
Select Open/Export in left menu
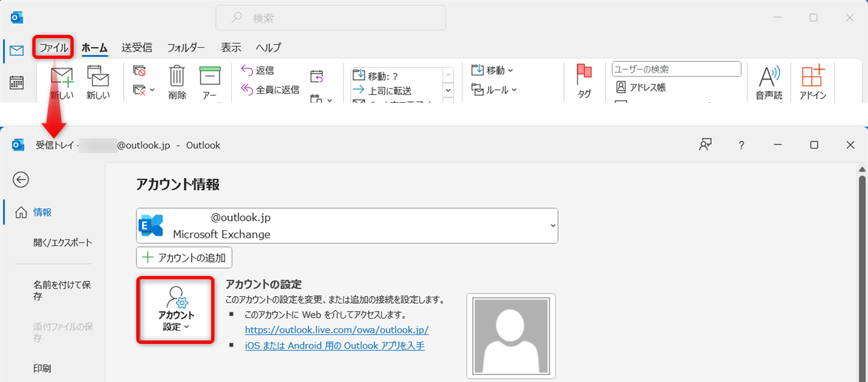coord(63,243)
